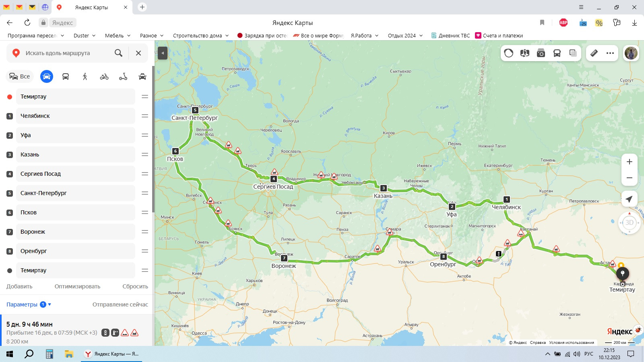Open the three-dots more menu on map
Viewport: 644px width, 362px height.
point(610,53)
